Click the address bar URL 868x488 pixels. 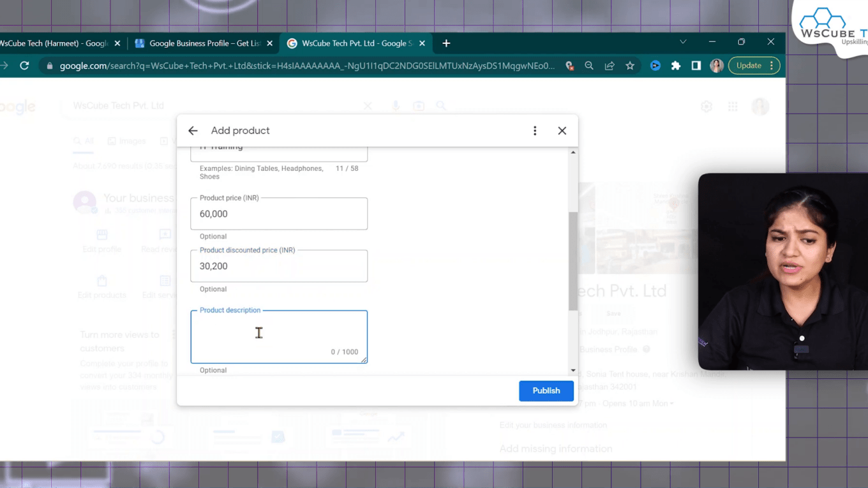[307, 66]
